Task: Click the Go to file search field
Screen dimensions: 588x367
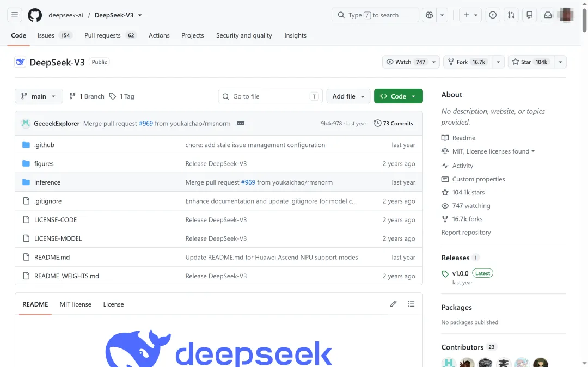Action: pyautogui.click(x=270, y=96)
